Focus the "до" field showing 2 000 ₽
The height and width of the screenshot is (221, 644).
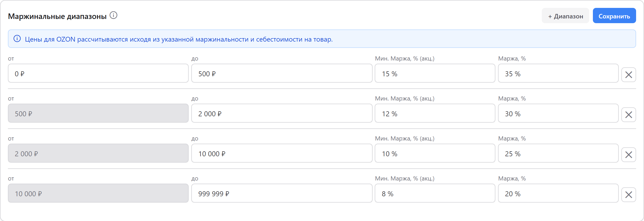coord(281,113)
